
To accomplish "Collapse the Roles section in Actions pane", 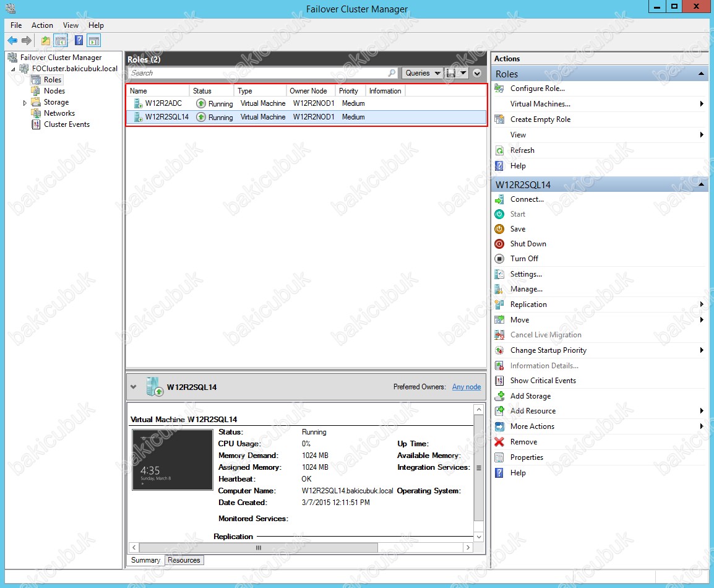I will click(x=701, y=74).
